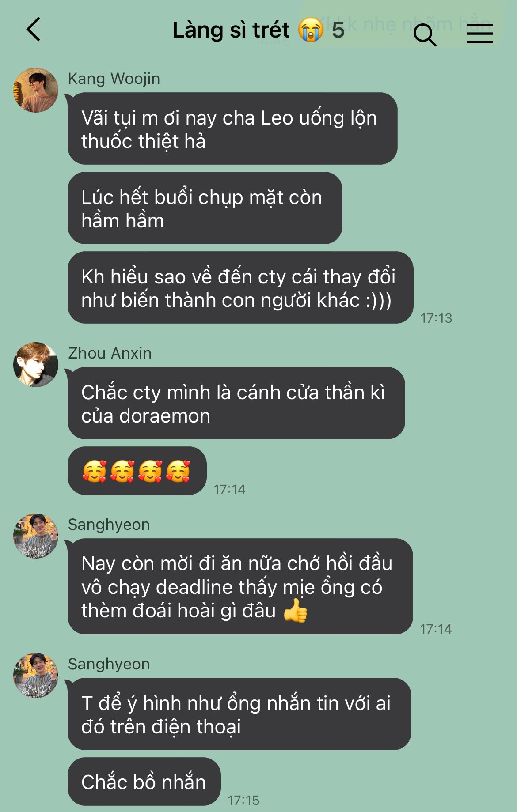Tap the thumbs up emoji in message
The image size is (517, 812).
(x=295, y=611)
